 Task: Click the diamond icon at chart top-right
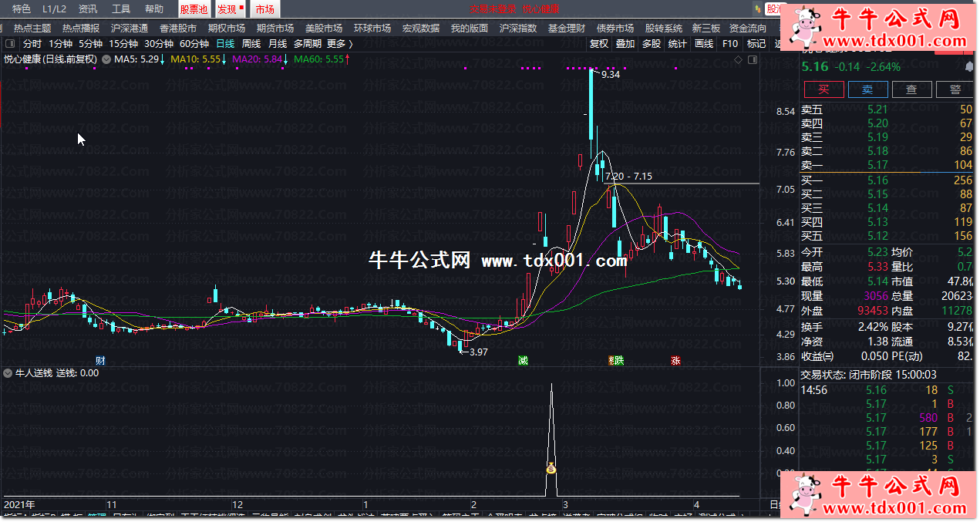pos(738,59)
